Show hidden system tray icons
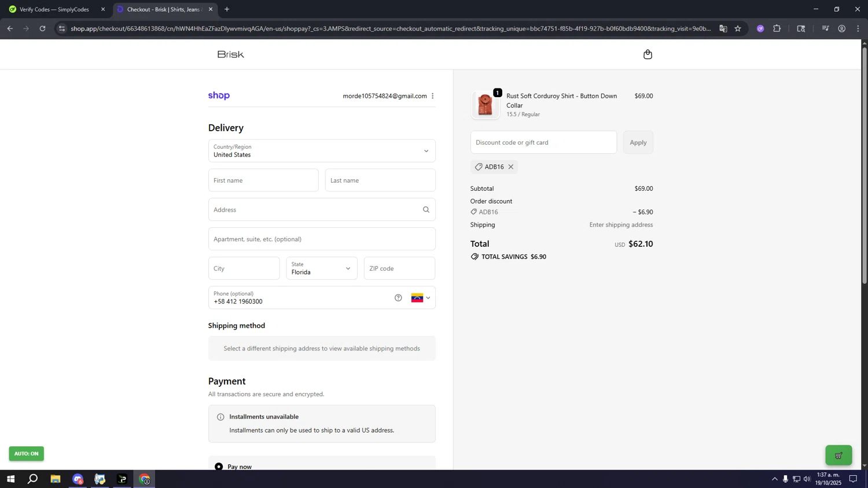The image size is (868, 488). point(775,479)
